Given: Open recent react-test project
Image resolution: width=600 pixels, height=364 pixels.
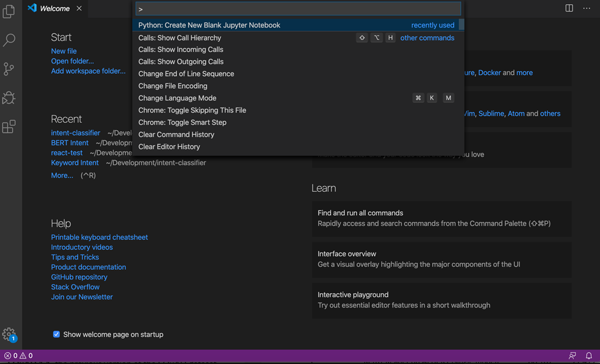Looking at the screenshot, I should coord(67,152).
